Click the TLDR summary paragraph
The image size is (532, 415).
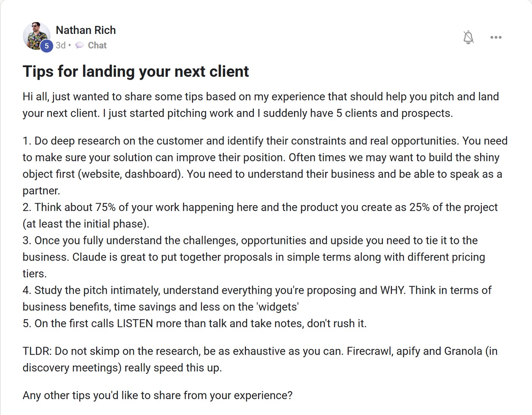260,359
